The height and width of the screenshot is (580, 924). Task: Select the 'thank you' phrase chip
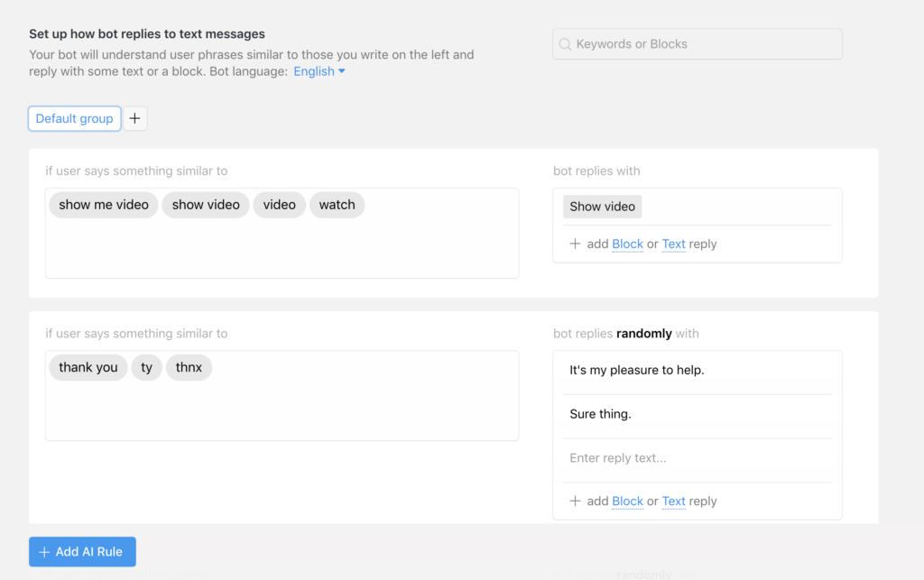click(88, 367)
